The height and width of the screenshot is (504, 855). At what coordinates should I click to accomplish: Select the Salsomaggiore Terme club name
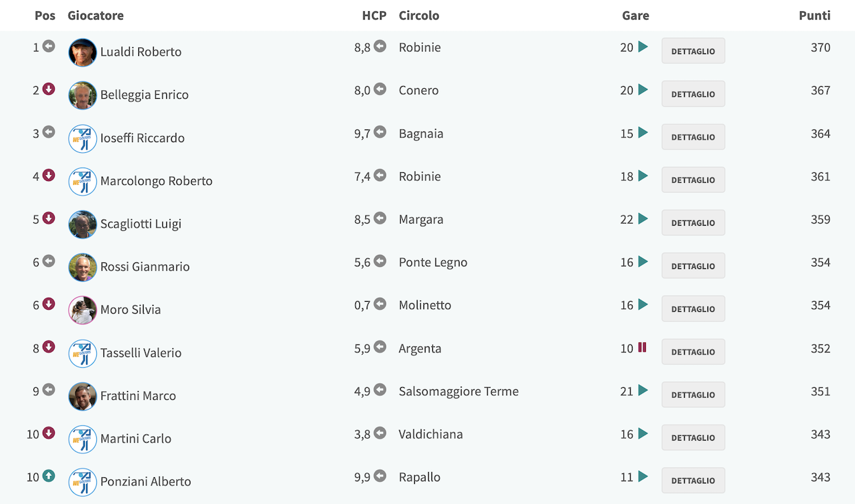pyautogui.click(x=459, y=392)
